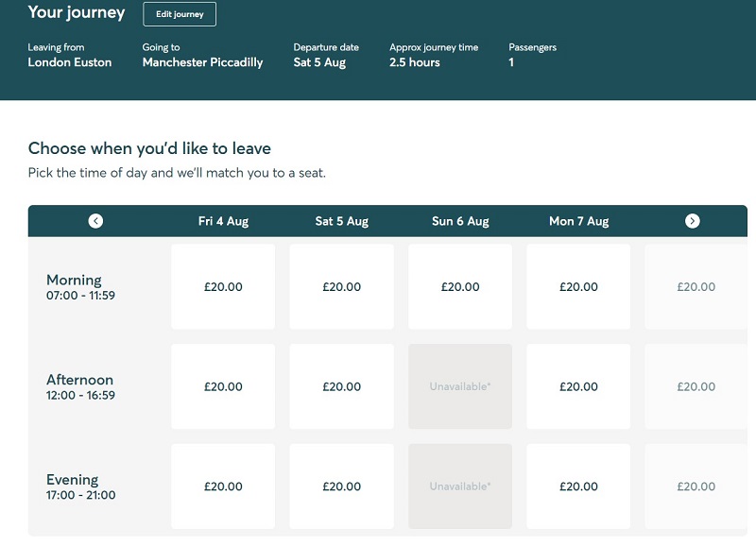
Task: Click unavailable Sun 6 Aug afternoon slot
Action: 460,386
